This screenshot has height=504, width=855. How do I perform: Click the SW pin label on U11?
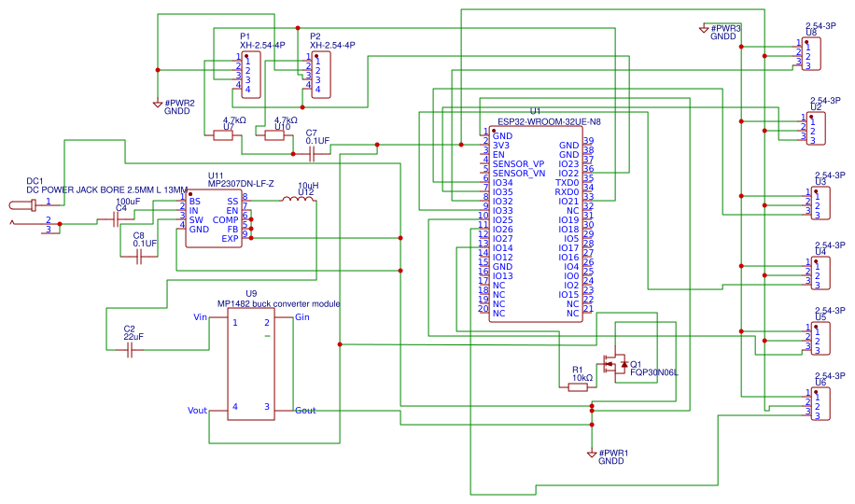point(196,220)
